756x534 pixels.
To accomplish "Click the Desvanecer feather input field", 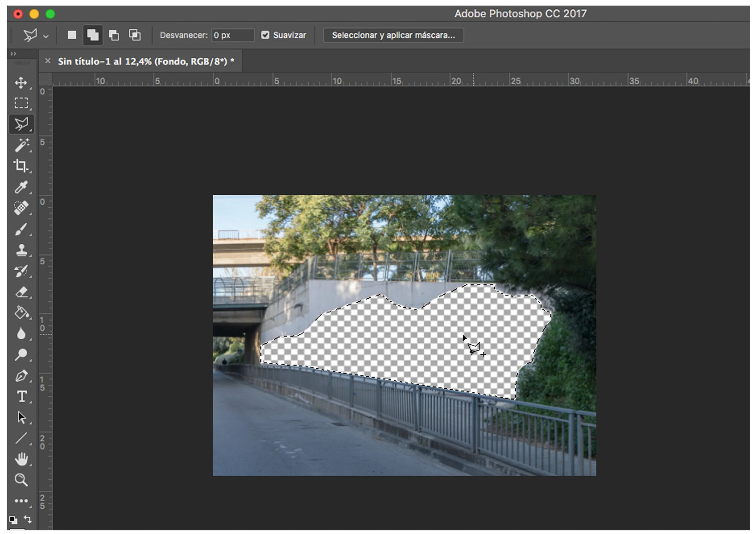I will click(x=233, y=35).
